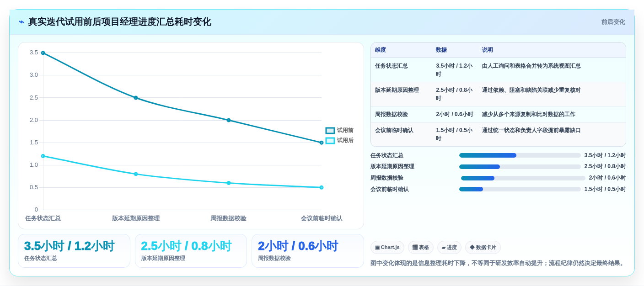Click the 试用后 data point for 会议前临时确认
Image resolution: width=644 pixels, height=286 pixels.
click(x=322, y=187)
